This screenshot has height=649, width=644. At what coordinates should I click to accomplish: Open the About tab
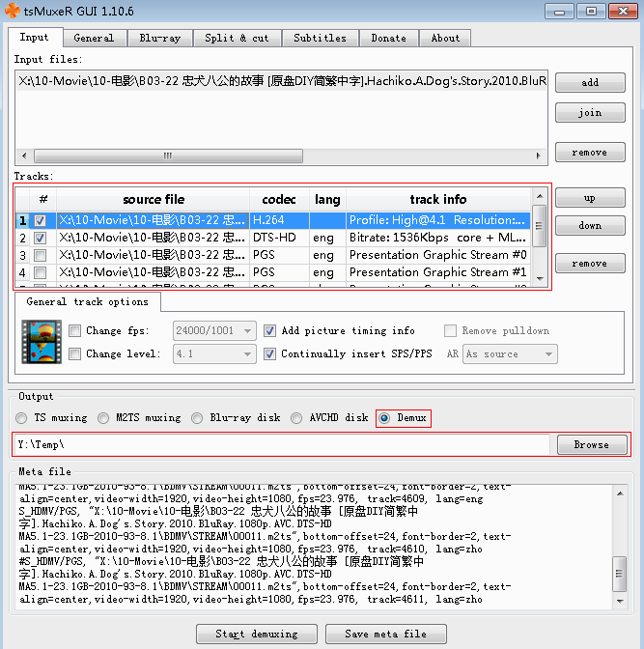pyautogui.click(x=445, y=38)
